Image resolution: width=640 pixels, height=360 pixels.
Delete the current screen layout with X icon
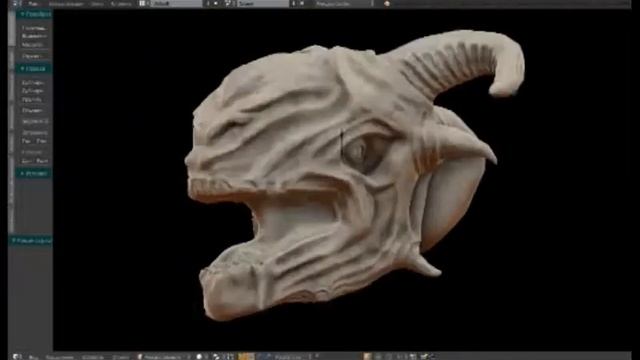click(x=216, y=4)
